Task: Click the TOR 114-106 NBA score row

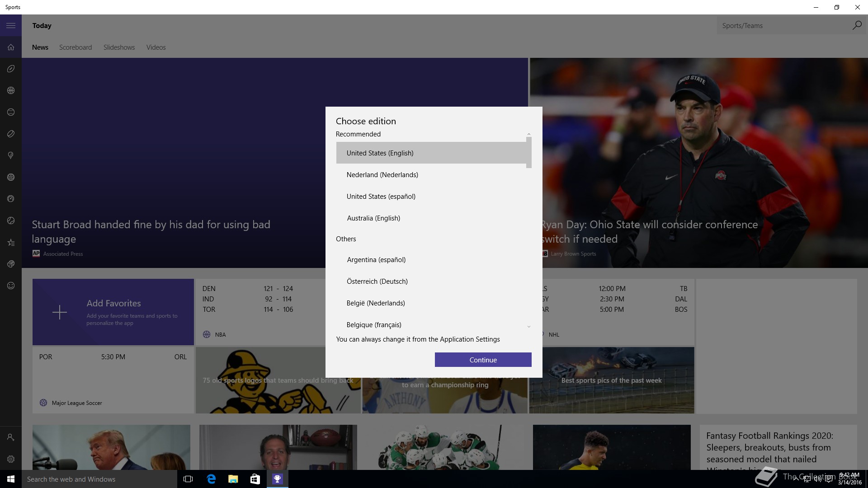Action: click(x=248, y=309)
